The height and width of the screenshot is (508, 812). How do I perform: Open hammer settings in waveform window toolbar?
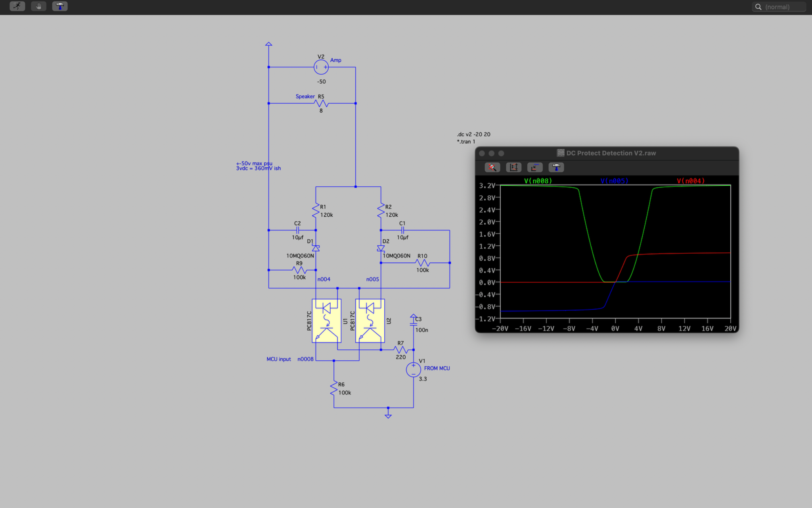(x=556, y=167)
